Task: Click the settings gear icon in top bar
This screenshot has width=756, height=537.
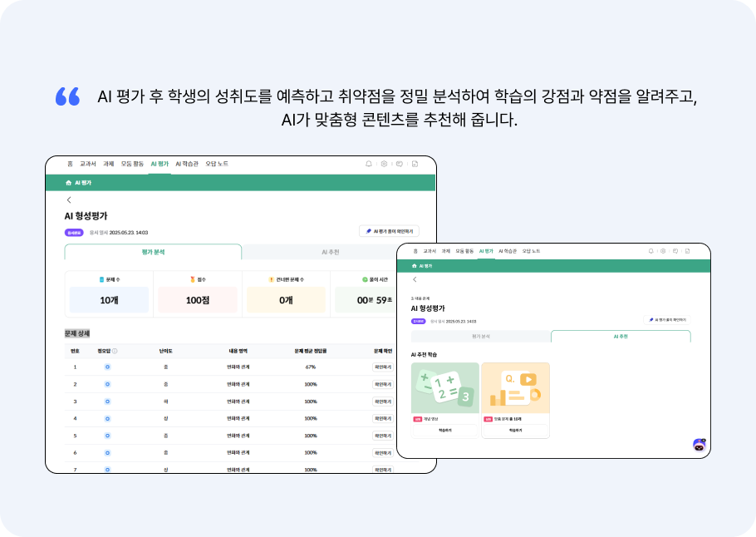Action: tap(384, 164)
